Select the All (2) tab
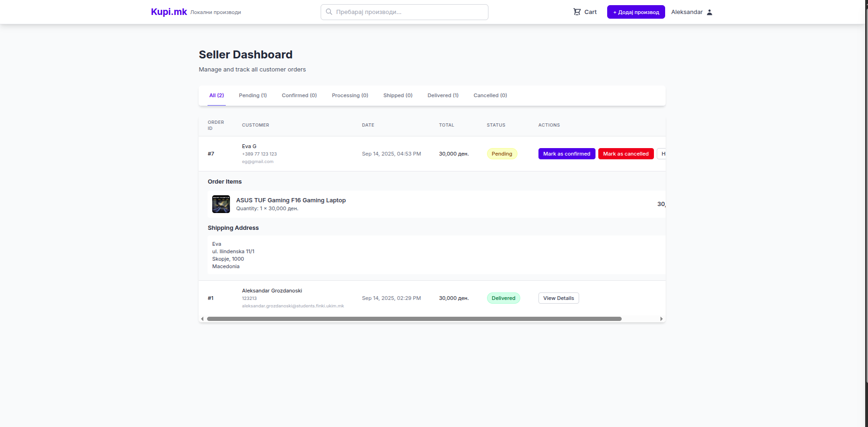This screenshot has height=427, width=868. click(216, 95)
